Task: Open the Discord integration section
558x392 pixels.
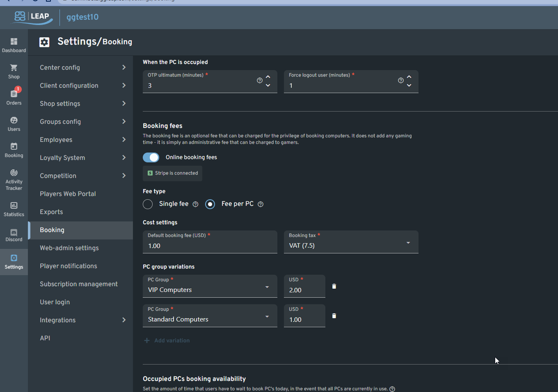Action: 14,235
